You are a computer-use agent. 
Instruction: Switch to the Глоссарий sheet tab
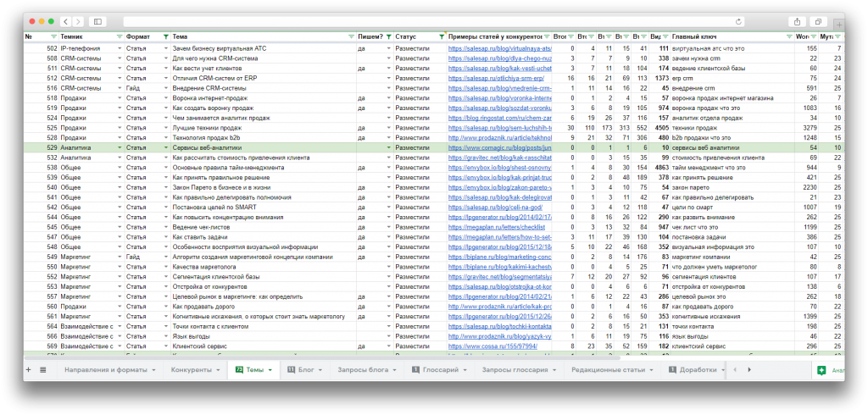click(440, 369)
